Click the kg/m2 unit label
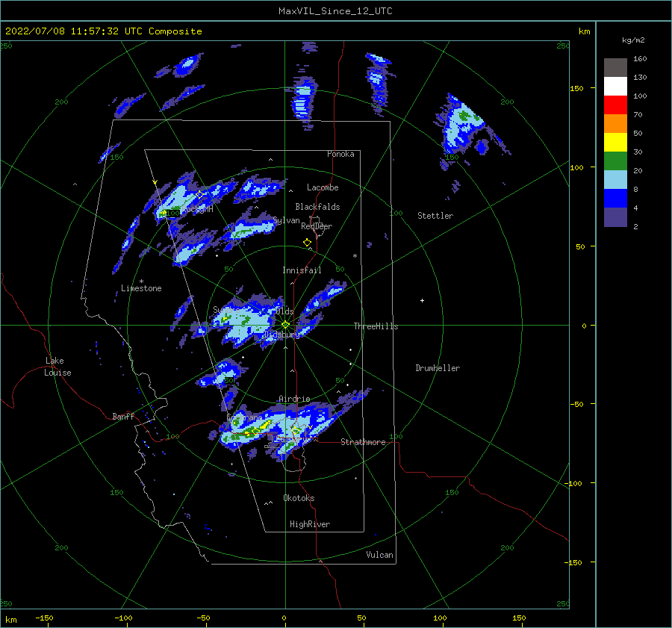Viewport: 672px width, 628px height. [633, 40]
